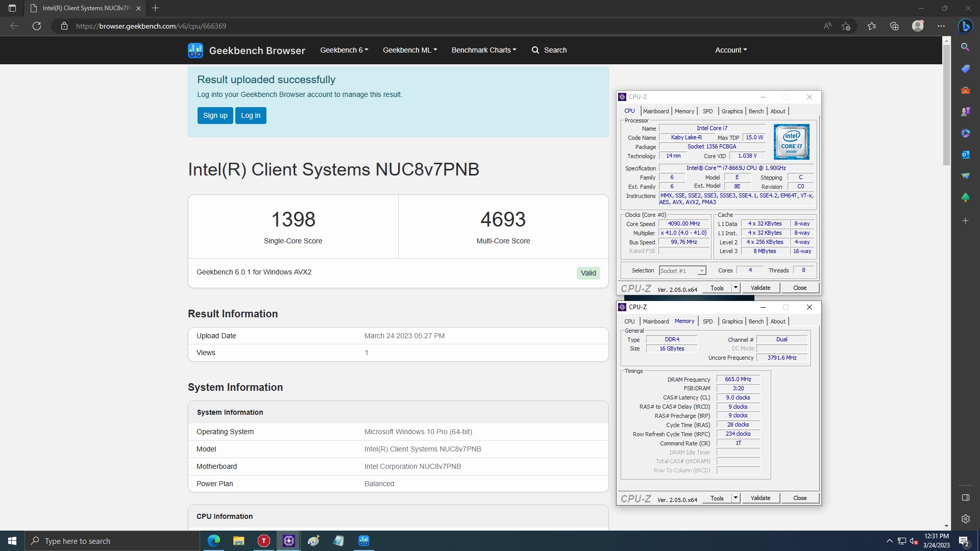Open the Collections icon in Edge toolbar

tap(894, 26)
